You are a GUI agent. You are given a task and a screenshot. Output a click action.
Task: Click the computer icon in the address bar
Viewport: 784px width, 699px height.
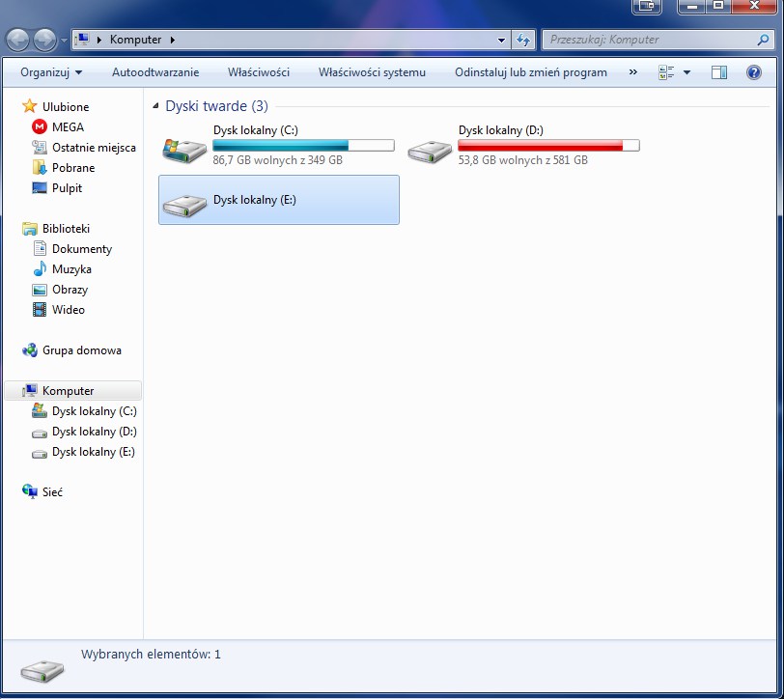click(82, 39)
